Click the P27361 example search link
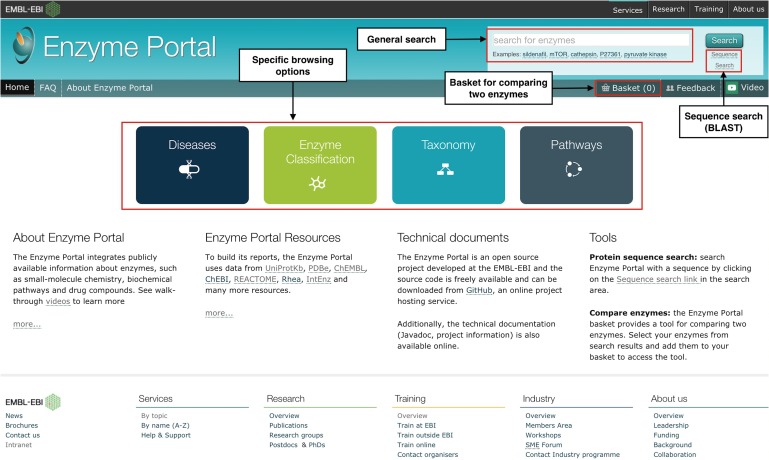The image size is (769, 460). [x=610, y=54]
